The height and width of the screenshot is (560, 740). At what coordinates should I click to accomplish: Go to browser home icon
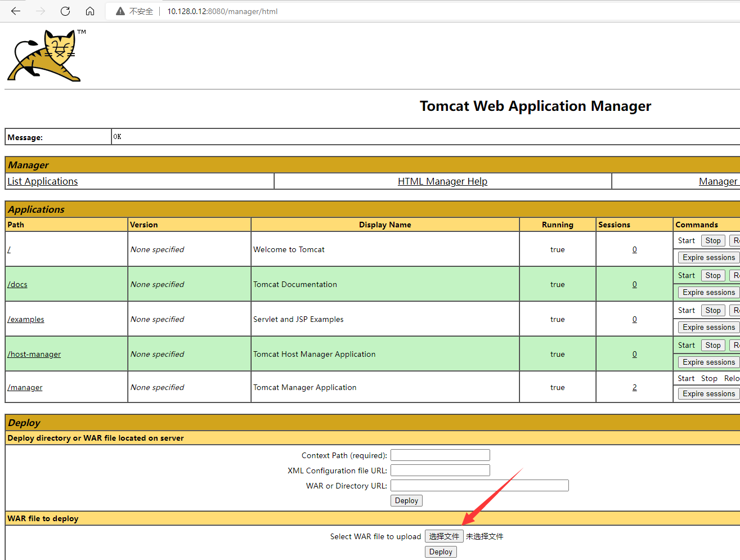pyautogui.click(x=90, y=11)
